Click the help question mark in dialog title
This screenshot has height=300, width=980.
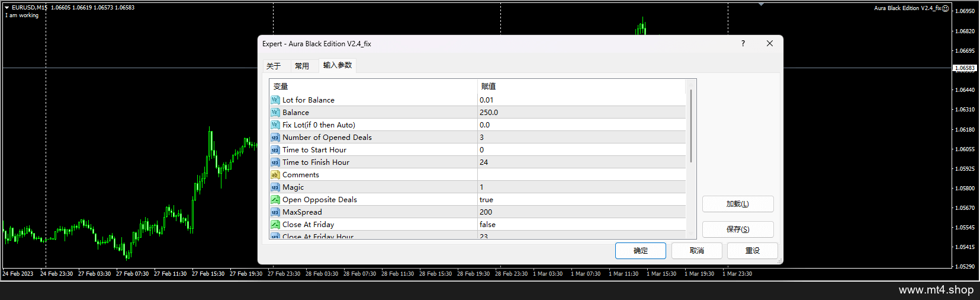[743, 43]
